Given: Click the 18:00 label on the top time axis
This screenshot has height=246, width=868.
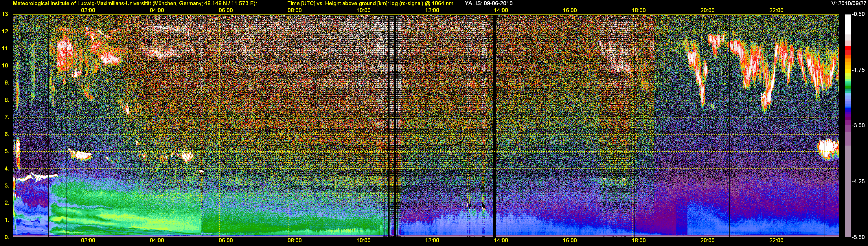Looking at the screenshot, I should [x=639, y=10].
